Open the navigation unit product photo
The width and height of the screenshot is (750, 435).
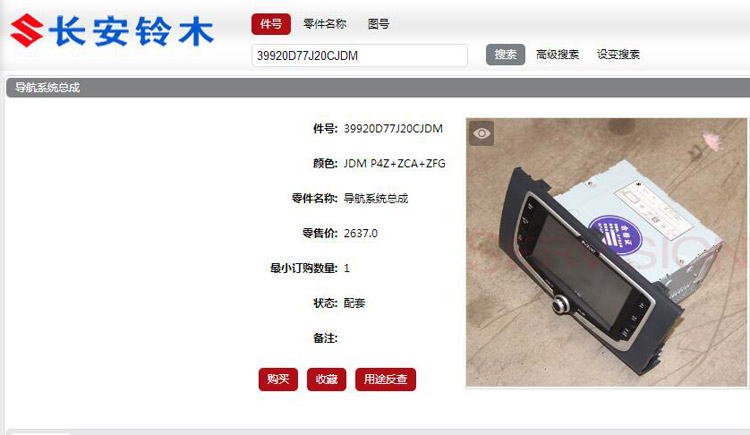pos(607,252)
